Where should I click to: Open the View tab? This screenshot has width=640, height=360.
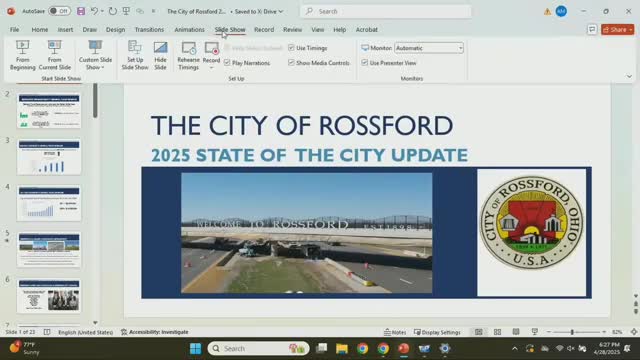click(x=318, y=29)
